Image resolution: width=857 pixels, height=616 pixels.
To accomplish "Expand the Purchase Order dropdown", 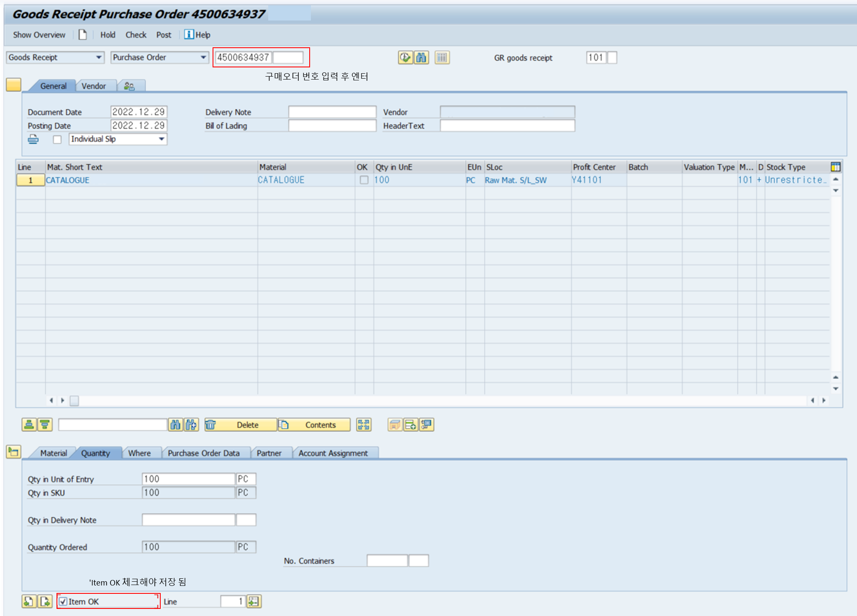I will click(203, 57).
